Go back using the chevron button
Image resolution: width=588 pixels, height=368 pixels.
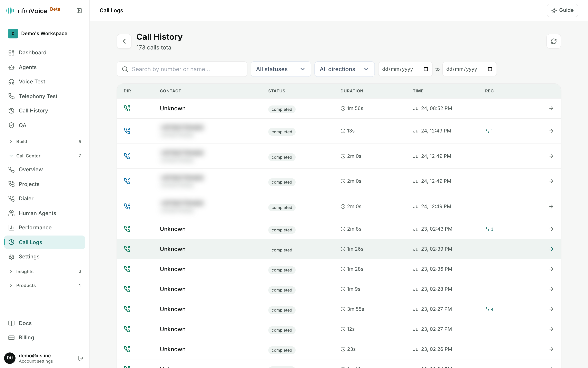(124, 41)
